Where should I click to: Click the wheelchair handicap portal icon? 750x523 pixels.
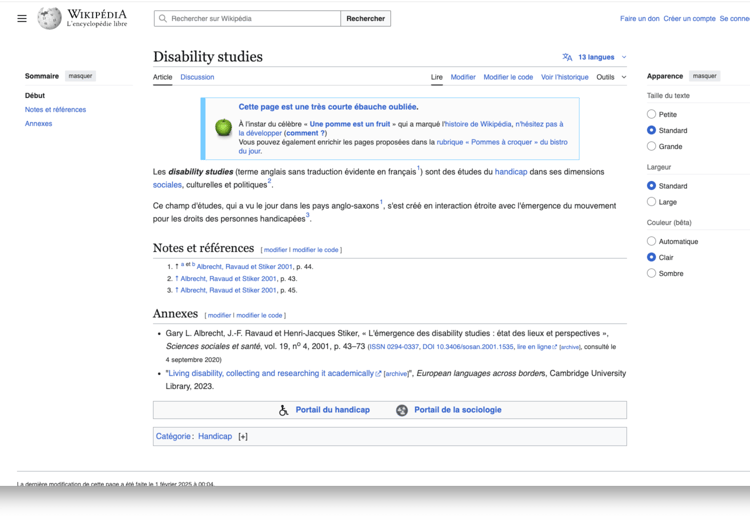tap(284, 410)
